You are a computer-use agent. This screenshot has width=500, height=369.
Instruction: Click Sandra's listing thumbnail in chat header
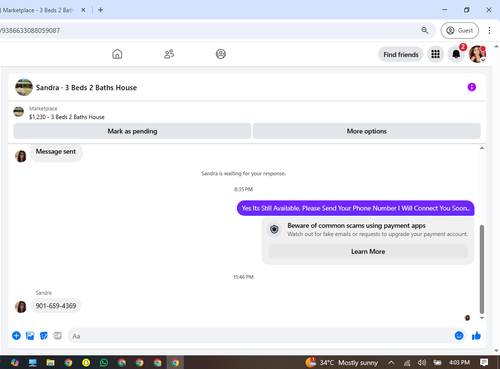tap(24, 87)
